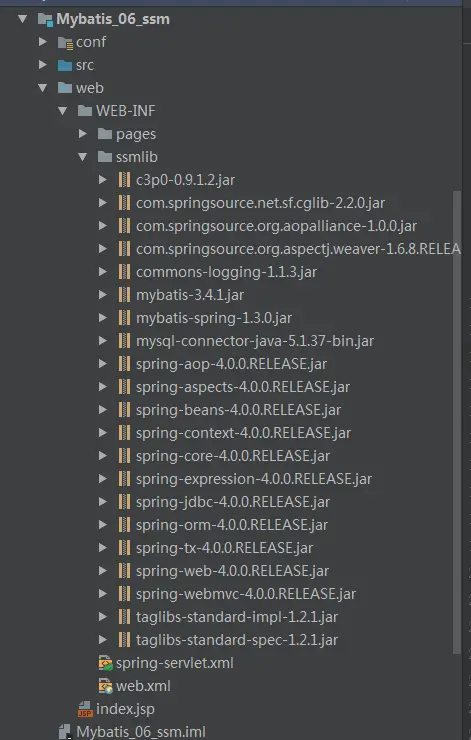This screenshot has height=740, width=471.
Task: Click the taglibs-standard-impl jar archive icon
Action: [125, 617]
